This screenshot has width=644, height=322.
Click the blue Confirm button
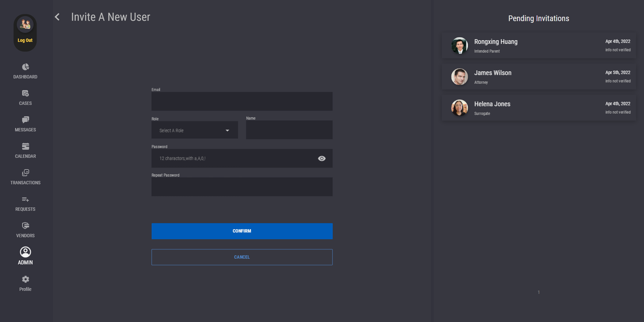[x=242, y=231]
